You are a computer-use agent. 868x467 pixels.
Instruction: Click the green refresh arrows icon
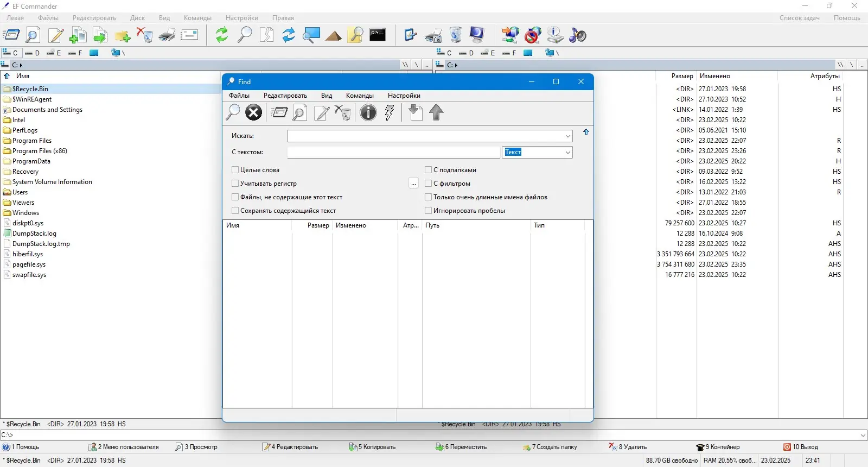(221, 35)
